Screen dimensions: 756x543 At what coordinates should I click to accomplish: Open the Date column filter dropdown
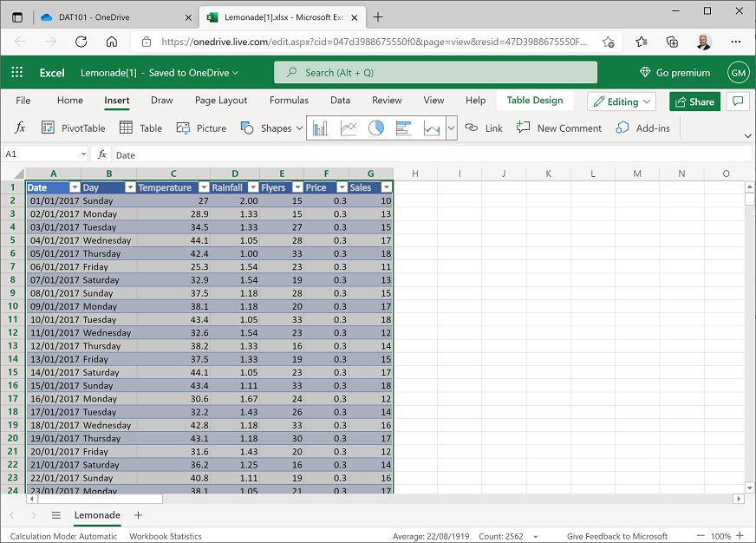pyautogui.click(x=75, y=187)
